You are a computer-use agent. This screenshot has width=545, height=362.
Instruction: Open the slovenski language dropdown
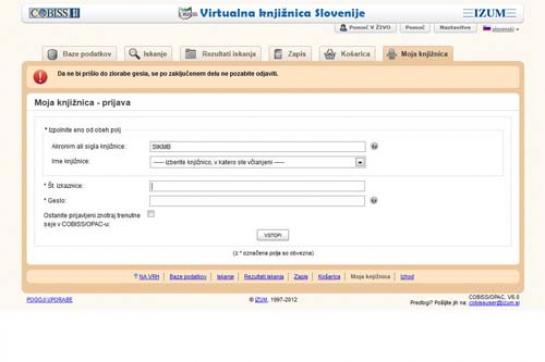[x=505, y=29]
